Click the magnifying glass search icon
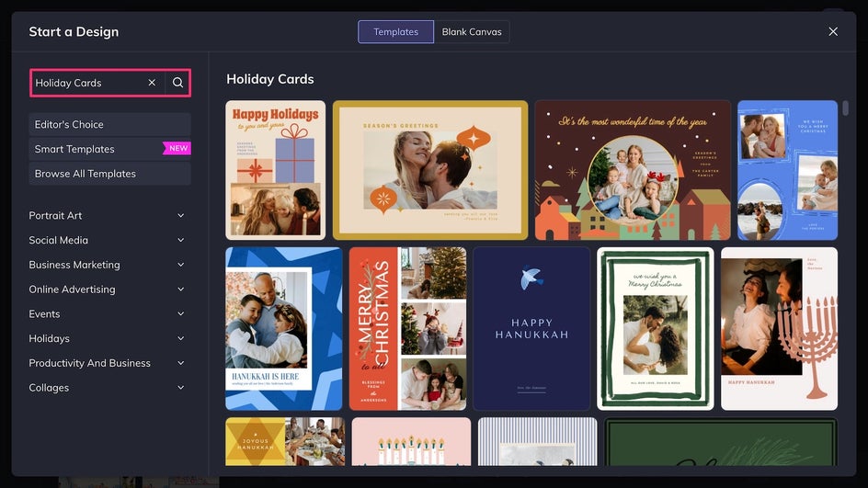 coord(177,83)
